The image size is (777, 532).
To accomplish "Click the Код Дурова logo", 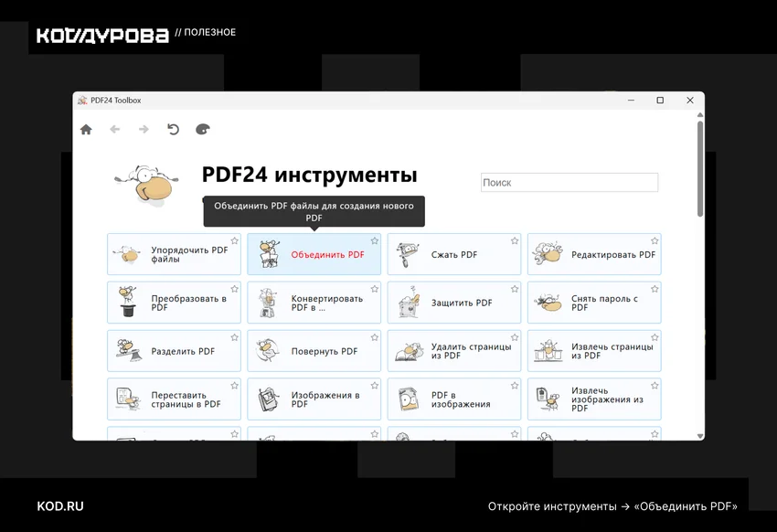I will (102, 36).
